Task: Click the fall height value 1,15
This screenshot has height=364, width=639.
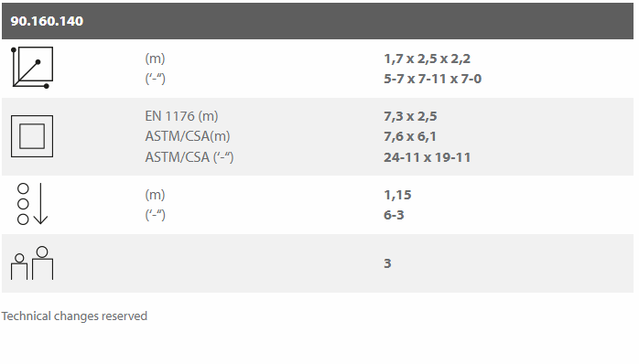Action: coord(397,195)
